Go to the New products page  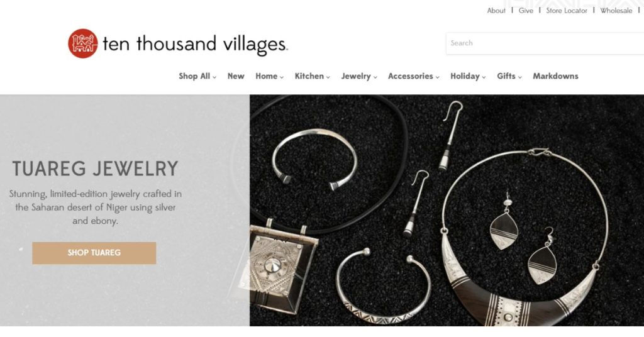pyautogui.click(x=236, y=76)
